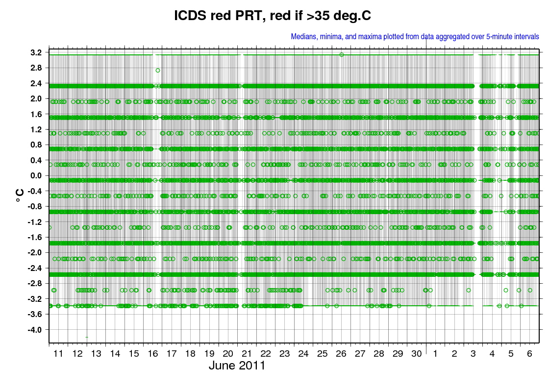Click the small green plus marker below -4.0

pyautogui.click(x=87, y=337)
